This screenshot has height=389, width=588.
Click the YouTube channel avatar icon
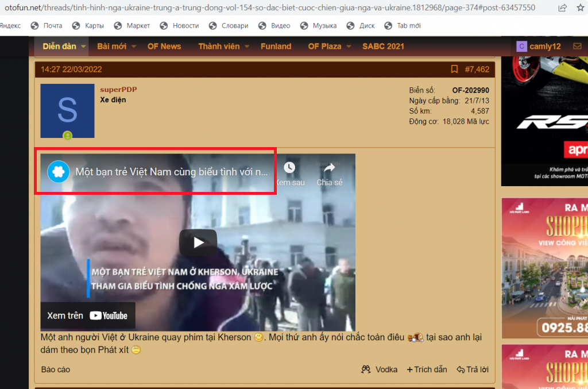pyautogui.click(x=59, y=172)
